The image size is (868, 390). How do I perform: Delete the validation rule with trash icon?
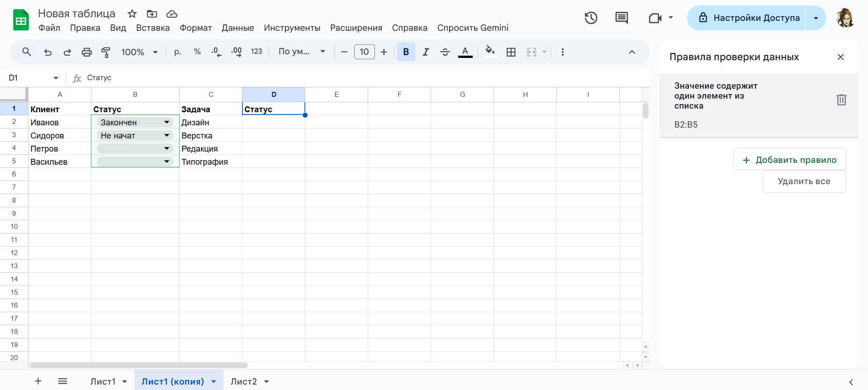click(841, 100)
